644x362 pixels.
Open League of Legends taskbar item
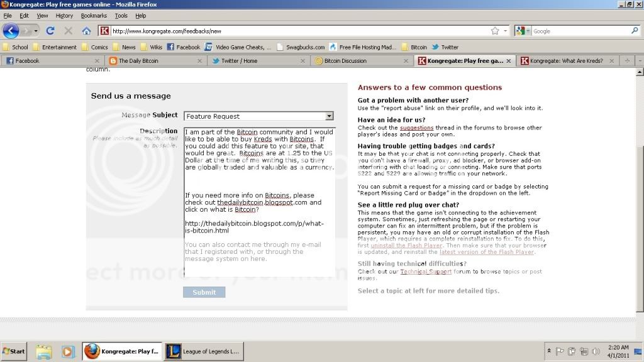coord(204,351)
